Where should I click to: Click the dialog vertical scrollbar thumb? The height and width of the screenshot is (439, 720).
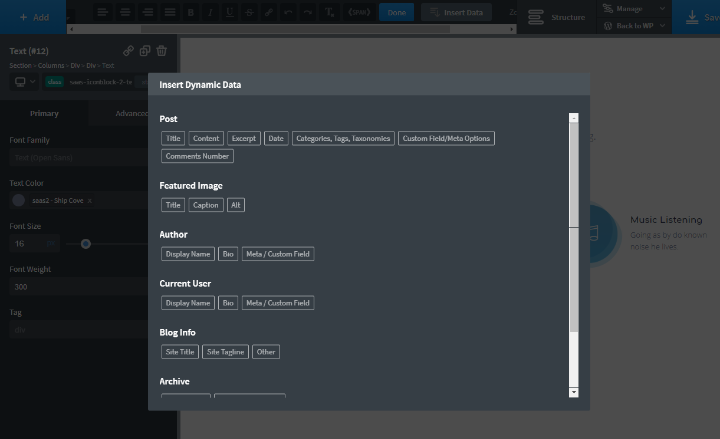coord(574,227)
